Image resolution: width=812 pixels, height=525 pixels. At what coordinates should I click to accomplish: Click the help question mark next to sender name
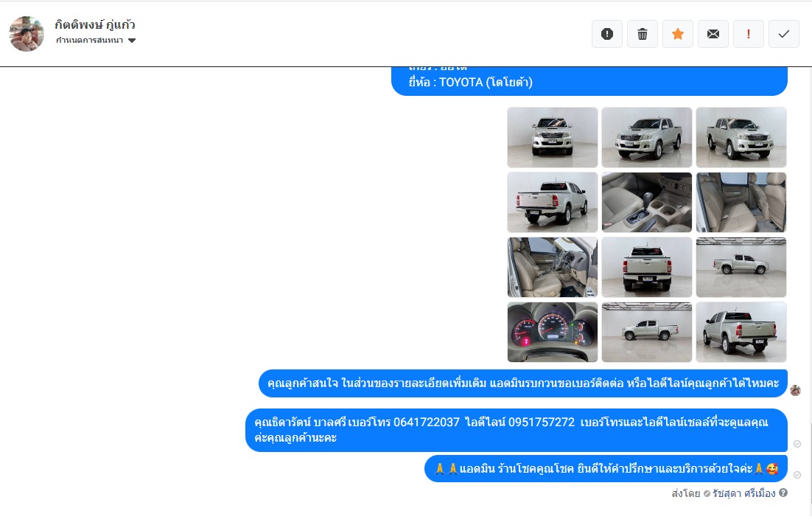pyautogui.click(x=783, y=493)
